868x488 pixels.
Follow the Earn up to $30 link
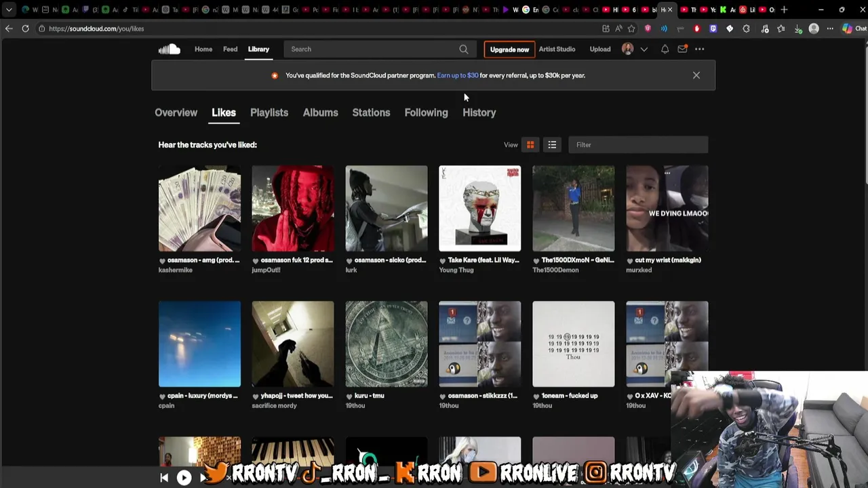[x=458, y=75]
